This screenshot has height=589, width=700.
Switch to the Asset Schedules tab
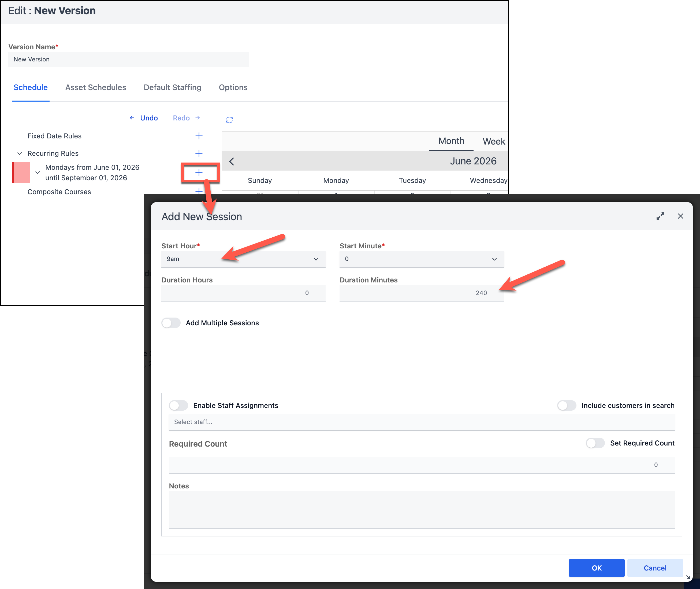pyautogui.click(x=96, y=87)
